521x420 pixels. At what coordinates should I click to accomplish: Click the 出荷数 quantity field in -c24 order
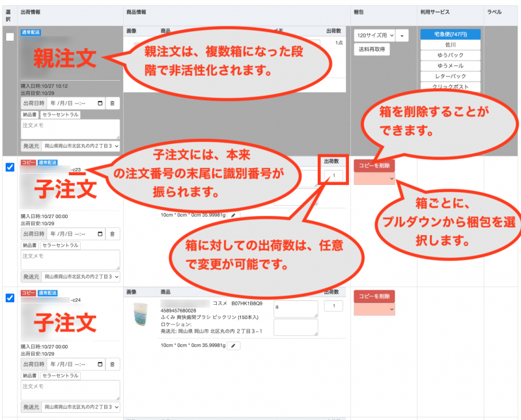(333, 306)
